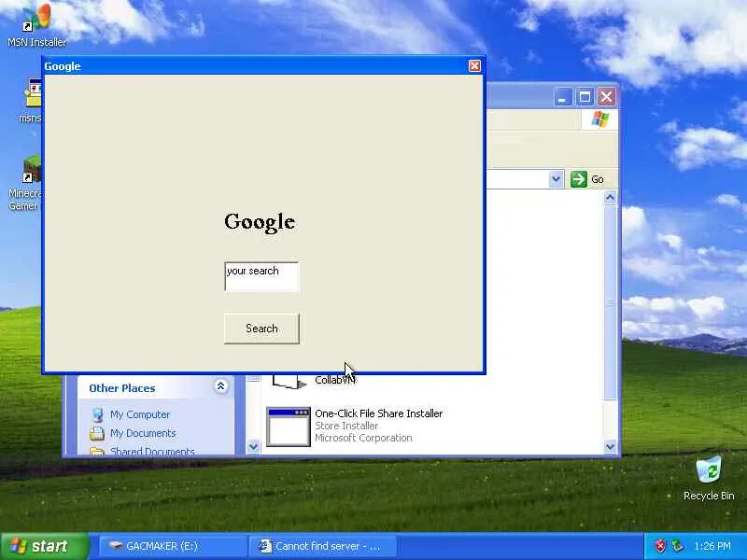Switch to Cannot find server taskbar button
The width and height of the screenshot is (747, 560).
coord(322,546)
